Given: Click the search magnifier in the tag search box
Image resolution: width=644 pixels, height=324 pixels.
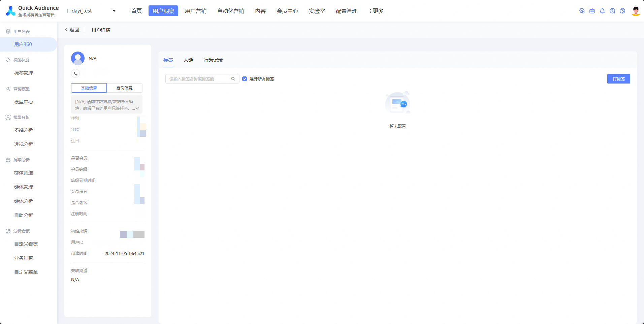Looking at the screenshot, I should [233, 79].
